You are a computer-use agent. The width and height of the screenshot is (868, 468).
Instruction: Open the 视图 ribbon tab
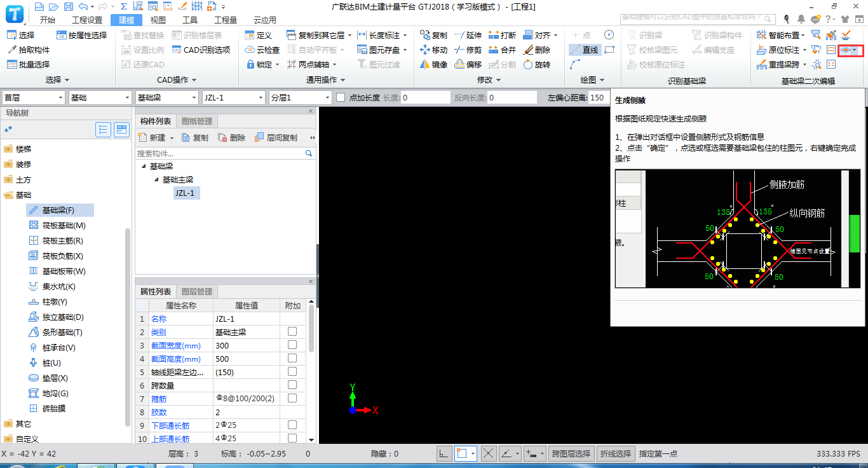(158, 20)
